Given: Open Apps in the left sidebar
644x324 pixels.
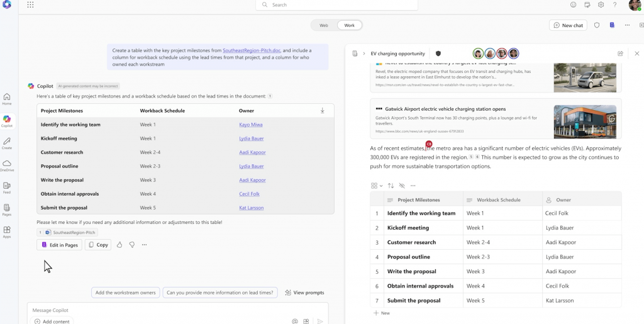Looking at the screenshot, I should [6, 232].
